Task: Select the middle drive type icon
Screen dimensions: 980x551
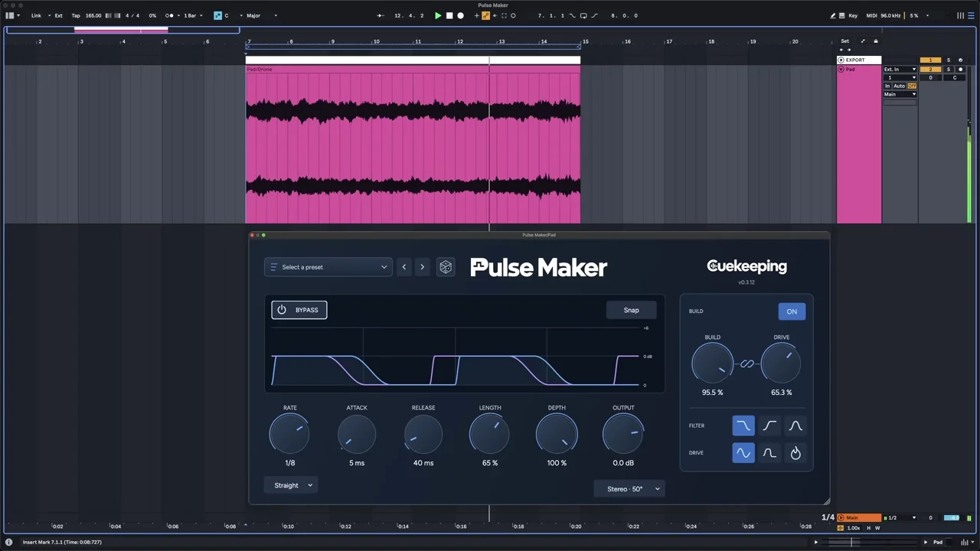Action: coord(769,453)
